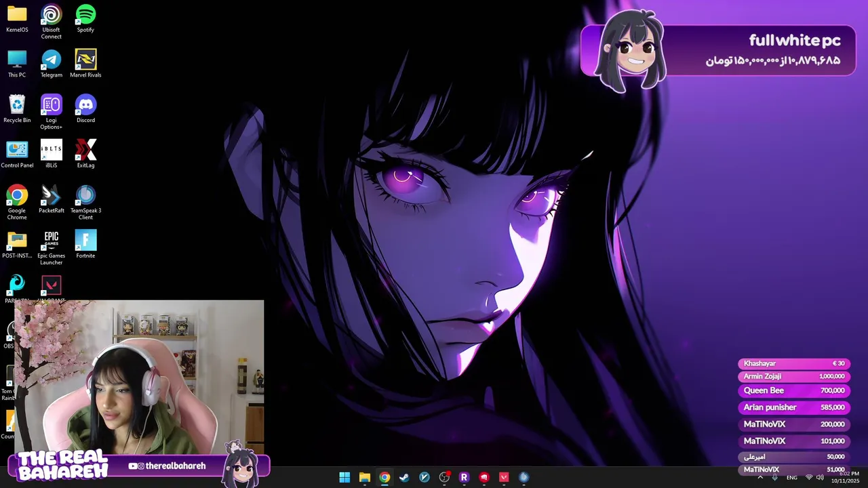Click the purple R icon in taskbar
This screenshot has width=868, height=488.
pyautogui.click(x=464, y=477)
